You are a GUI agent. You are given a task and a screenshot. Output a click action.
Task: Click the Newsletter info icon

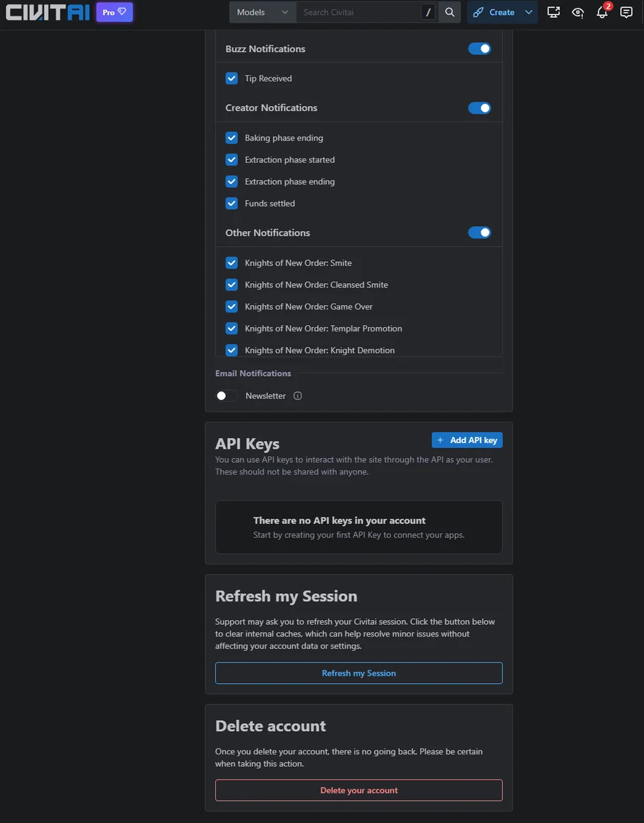coord(298,396)
